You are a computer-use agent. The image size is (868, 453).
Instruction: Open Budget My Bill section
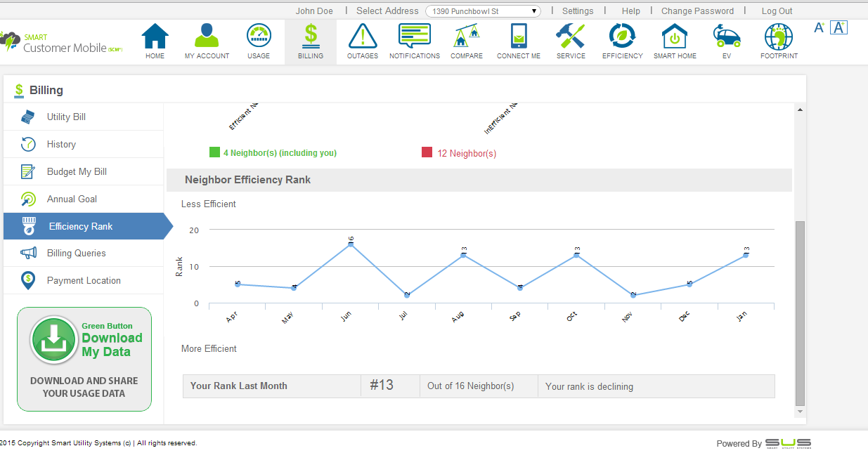[x=77, y=172]
